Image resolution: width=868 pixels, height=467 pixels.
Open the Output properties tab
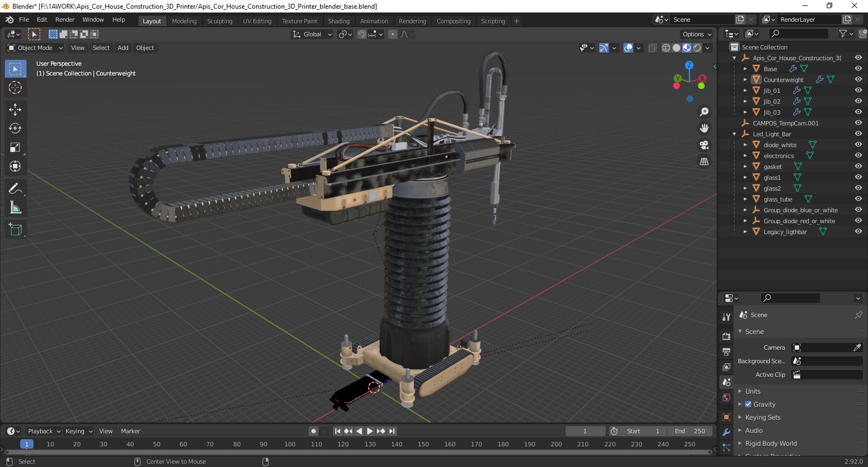[x=726, y=351]
